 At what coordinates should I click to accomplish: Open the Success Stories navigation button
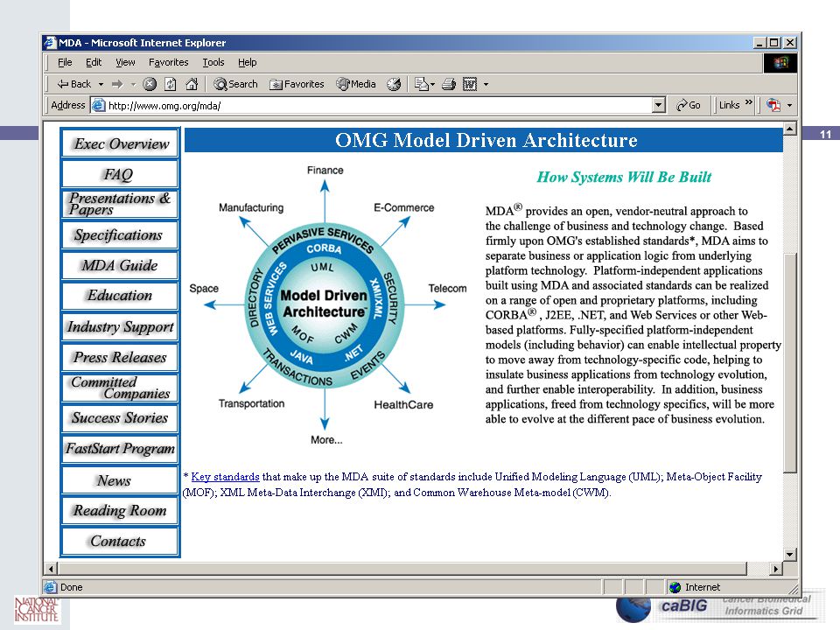pos(120,418)
